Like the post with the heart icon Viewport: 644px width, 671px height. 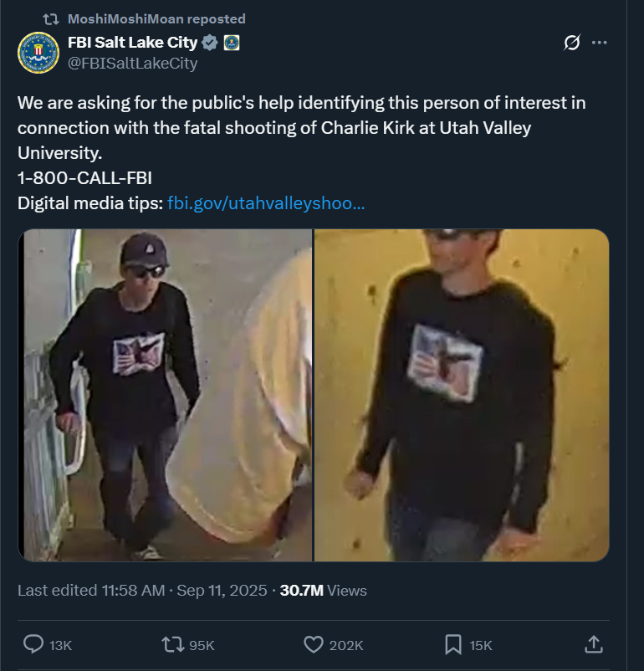[x=314, y=644]
